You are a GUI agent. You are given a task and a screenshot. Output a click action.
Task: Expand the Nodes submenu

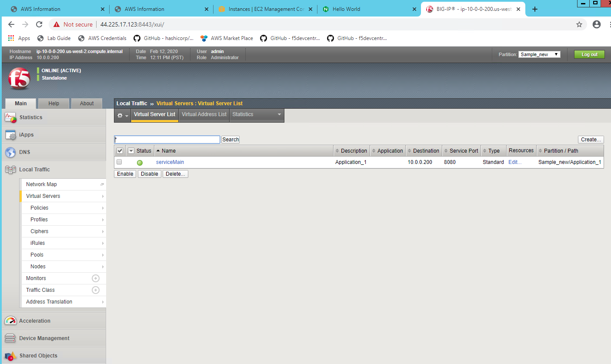pyautogui.click(x=103, y=267)
